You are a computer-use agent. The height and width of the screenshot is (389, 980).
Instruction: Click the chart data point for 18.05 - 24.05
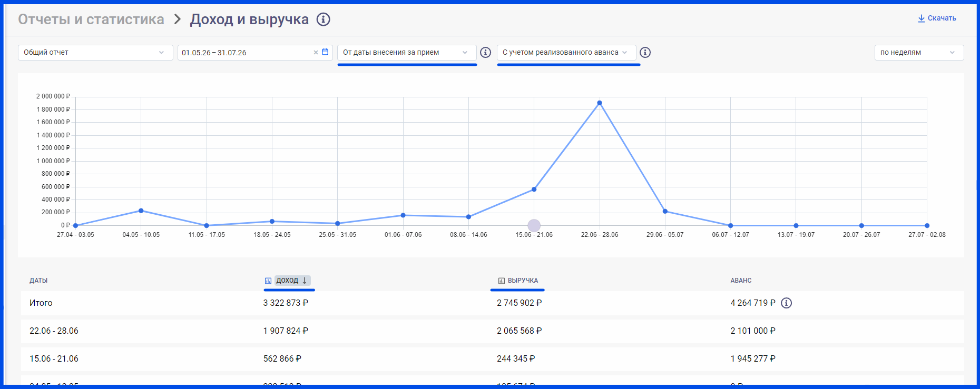point(272,222)
